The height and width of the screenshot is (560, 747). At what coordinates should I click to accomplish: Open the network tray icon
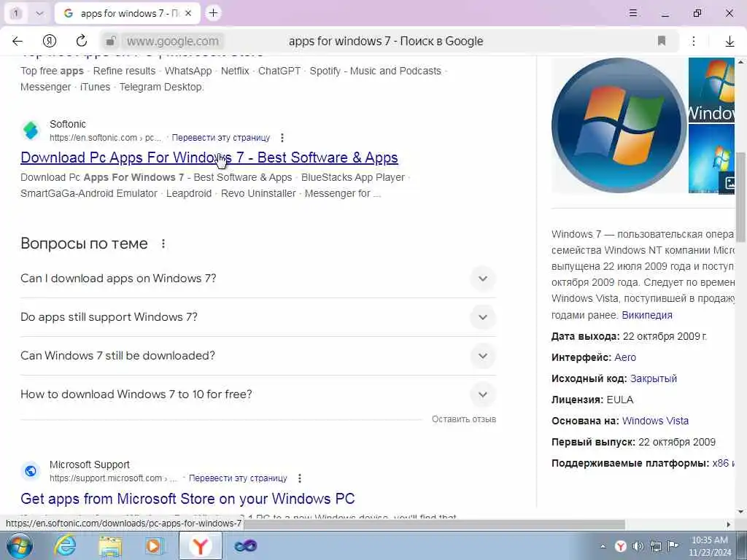coord(656,546)
